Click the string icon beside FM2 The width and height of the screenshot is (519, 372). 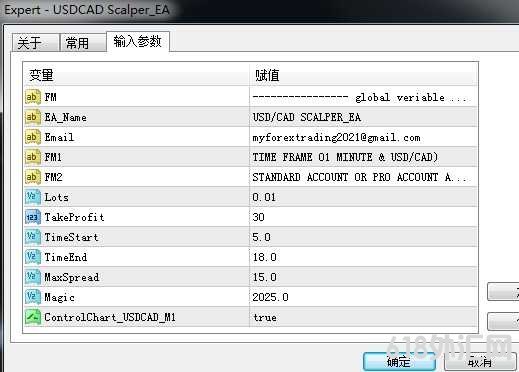coord(33,177)
